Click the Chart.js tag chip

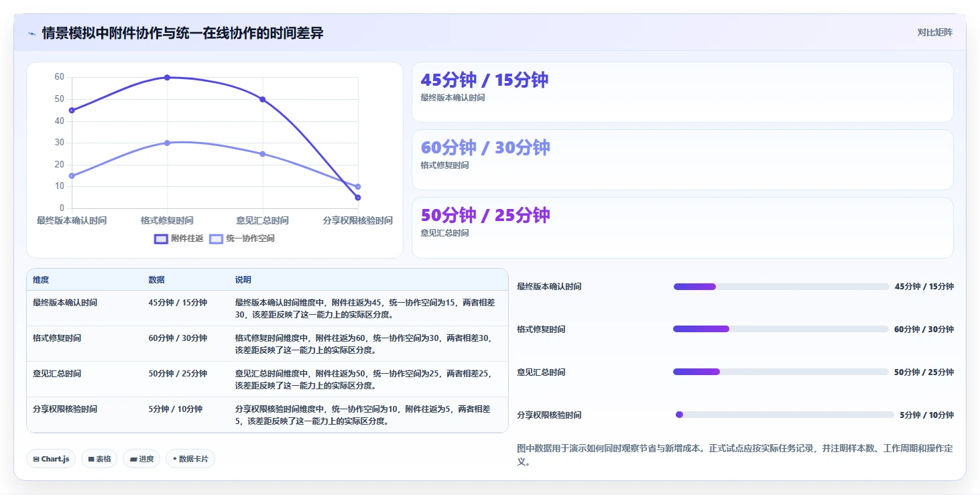point(51,459)
